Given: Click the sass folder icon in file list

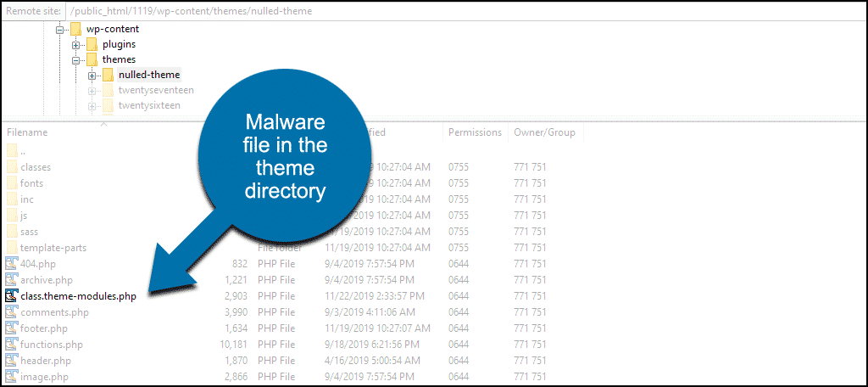Looking at the screenshot, I should [12, 232].
